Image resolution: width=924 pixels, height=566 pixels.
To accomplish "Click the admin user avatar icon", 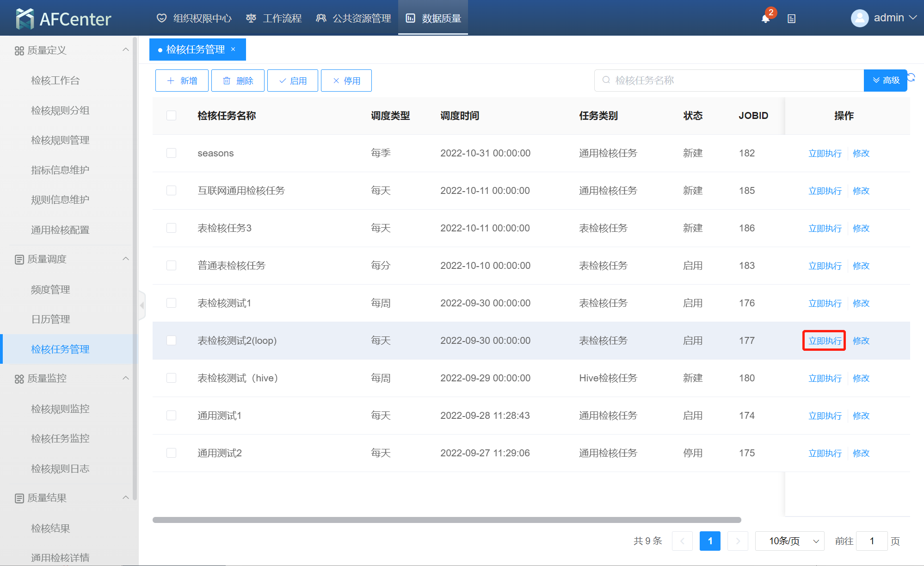I will click(x=859, y=18).
